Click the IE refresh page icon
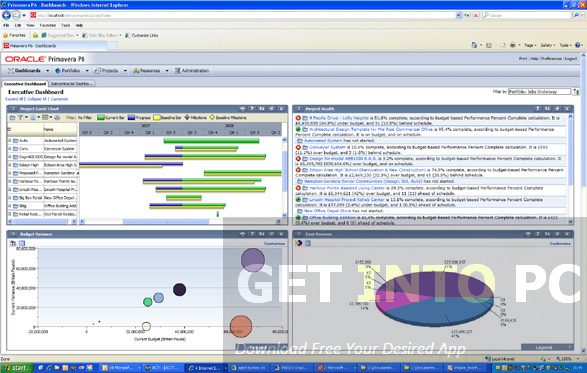 pos(467,15)
